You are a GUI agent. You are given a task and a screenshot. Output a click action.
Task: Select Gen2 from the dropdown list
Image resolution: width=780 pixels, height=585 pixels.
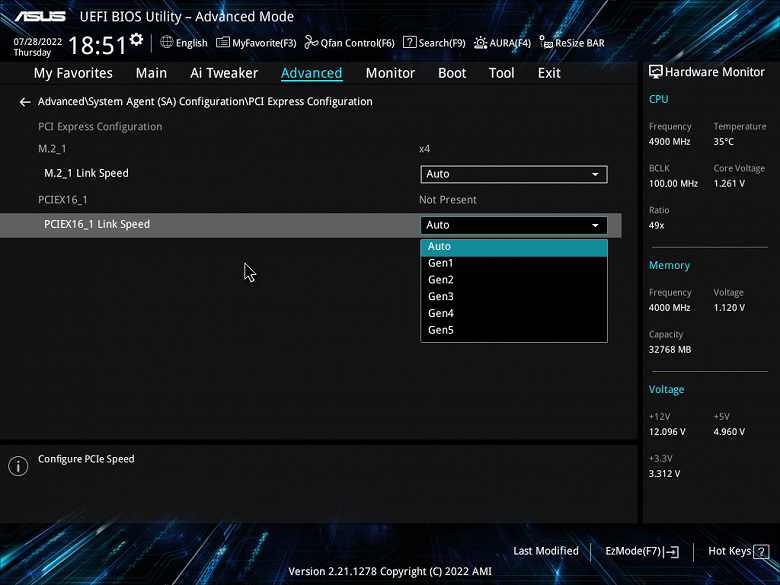(x=514, y=280)
